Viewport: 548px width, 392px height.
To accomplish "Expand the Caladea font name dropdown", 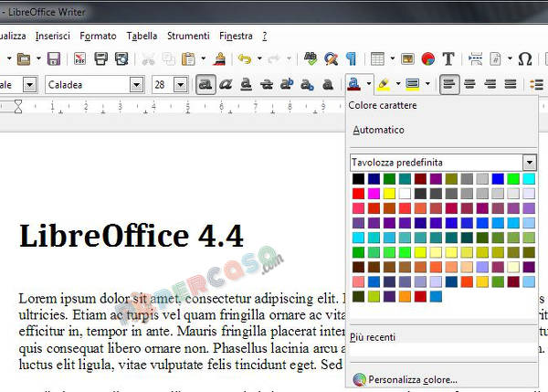I will [x=137, y=85].
